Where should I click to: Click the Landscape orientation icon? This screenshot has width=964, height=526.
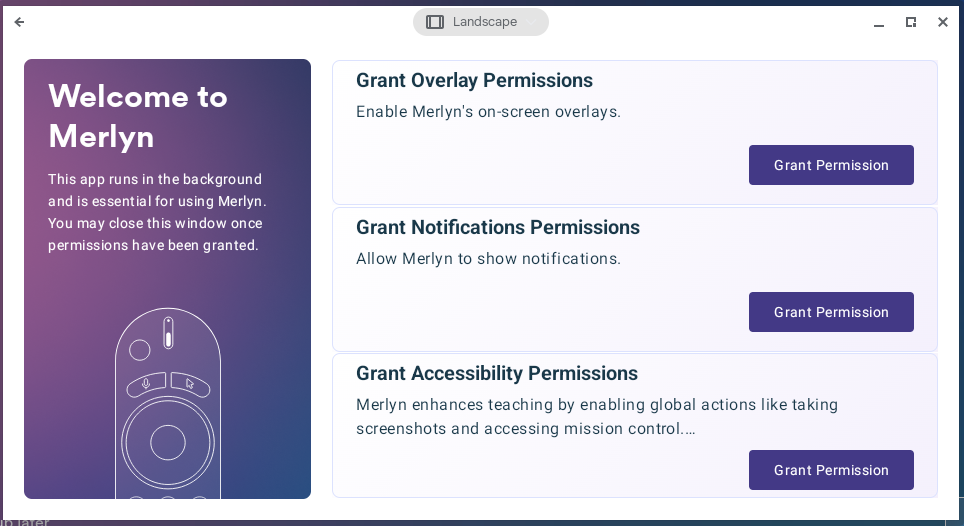tap(435, 22)
